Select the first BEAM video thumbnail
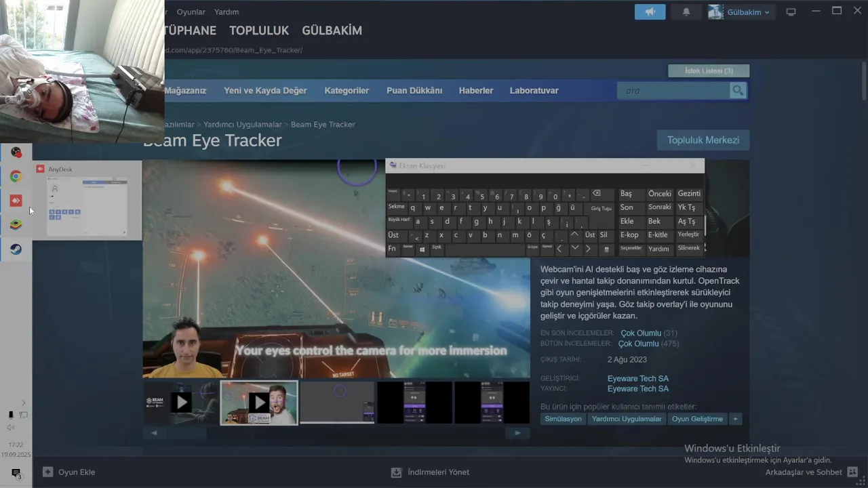 point(181,403)
